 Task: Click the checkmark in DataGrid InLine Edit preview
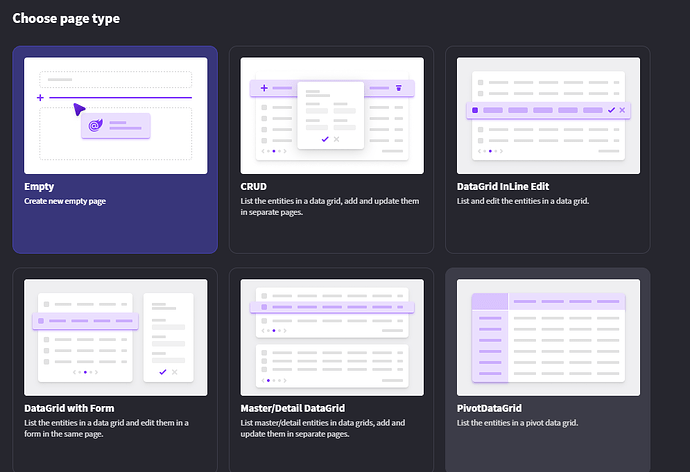[x=611, y=110]
